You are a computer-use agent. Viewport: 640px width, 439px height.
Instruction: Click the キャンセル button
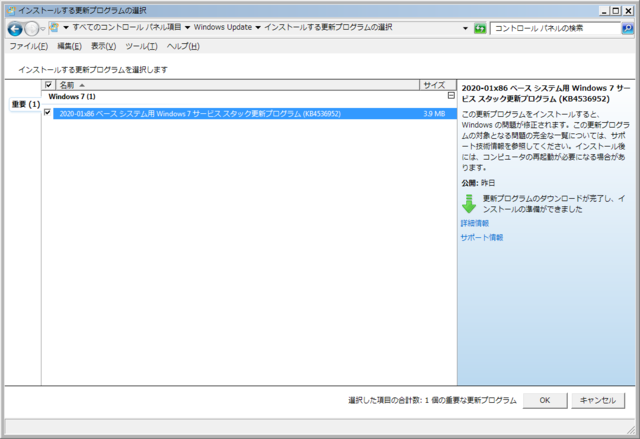tap(598, 400)
